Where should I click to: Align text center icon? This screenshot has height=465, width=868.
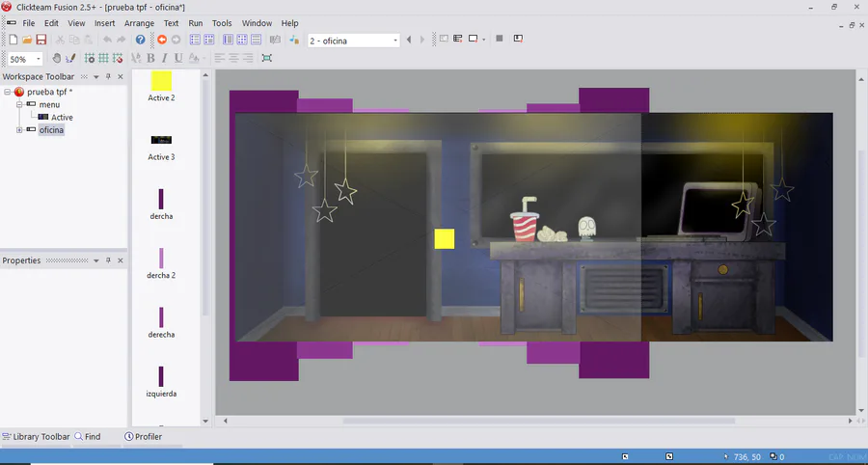pyautogui.click(x=233, y=58)
